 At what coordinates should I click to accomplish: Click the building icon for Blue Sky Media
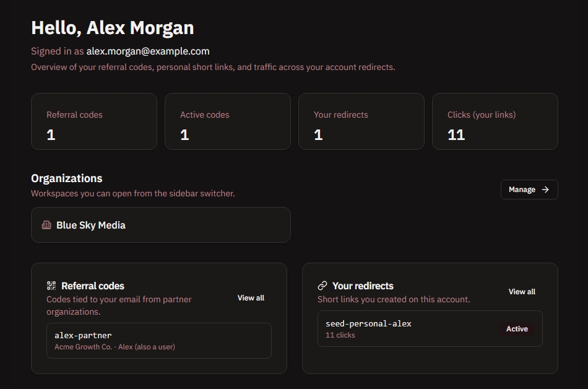coord(46,225)
